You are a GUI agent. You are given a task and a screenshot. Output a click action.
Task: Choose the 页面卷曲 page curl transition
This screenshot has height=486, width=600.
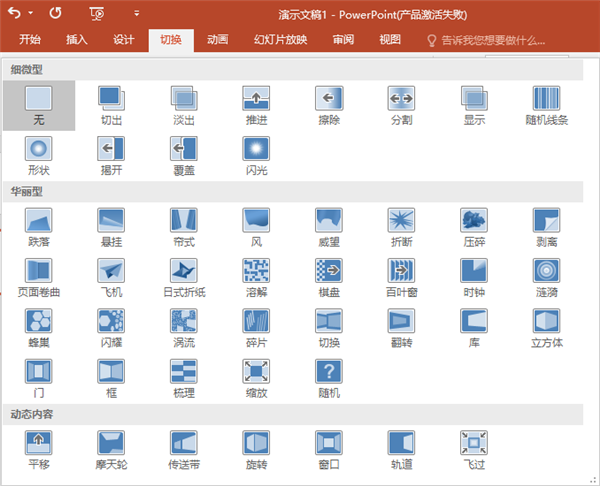(x=39, y=278)
